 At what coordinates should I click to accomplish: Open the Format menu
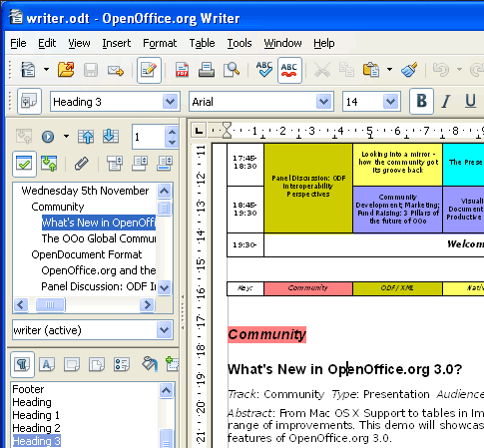tap(160, 43)
